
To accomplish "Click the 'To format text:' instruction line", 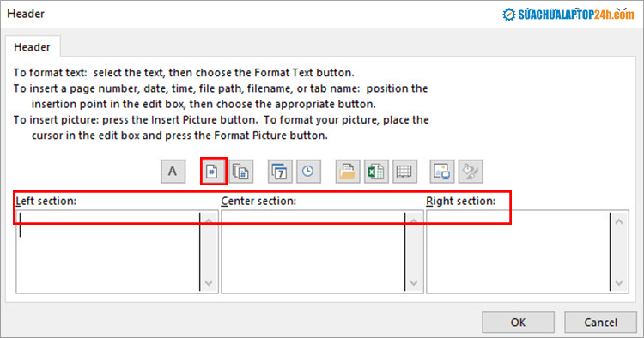I will 184,73.
